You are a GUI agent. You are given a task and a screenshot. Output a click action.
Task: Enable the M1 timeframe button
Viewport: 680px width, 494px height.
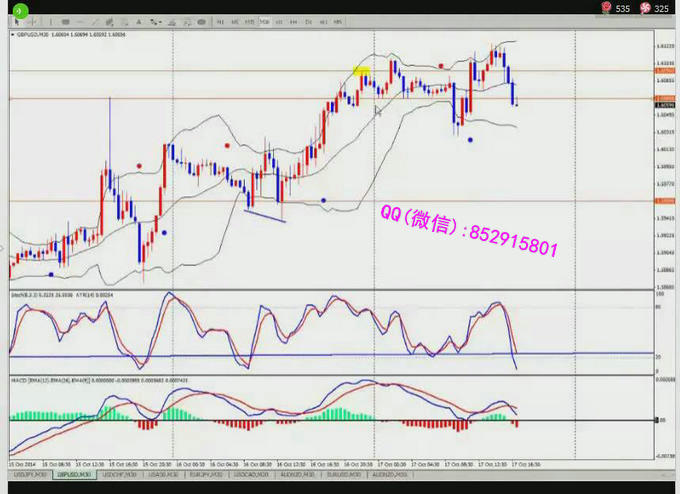[220, 21]
